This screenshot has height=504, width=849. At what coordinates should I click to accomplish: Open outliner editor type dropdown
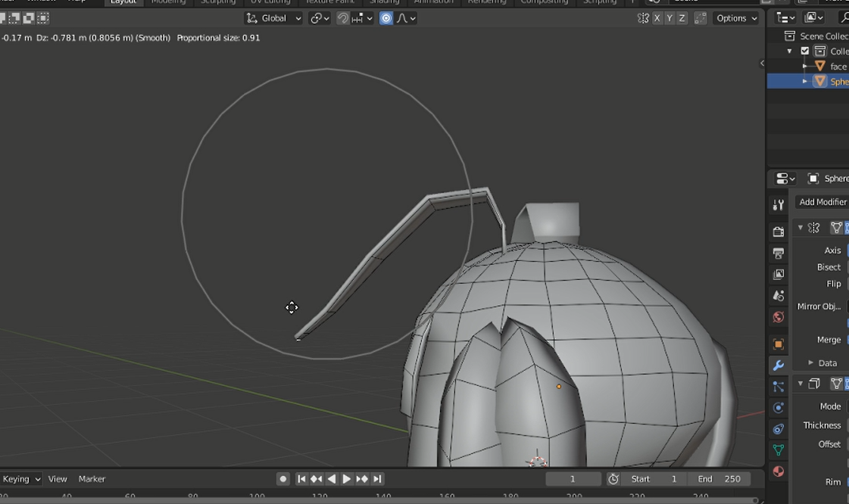click(x=785, y=18)
